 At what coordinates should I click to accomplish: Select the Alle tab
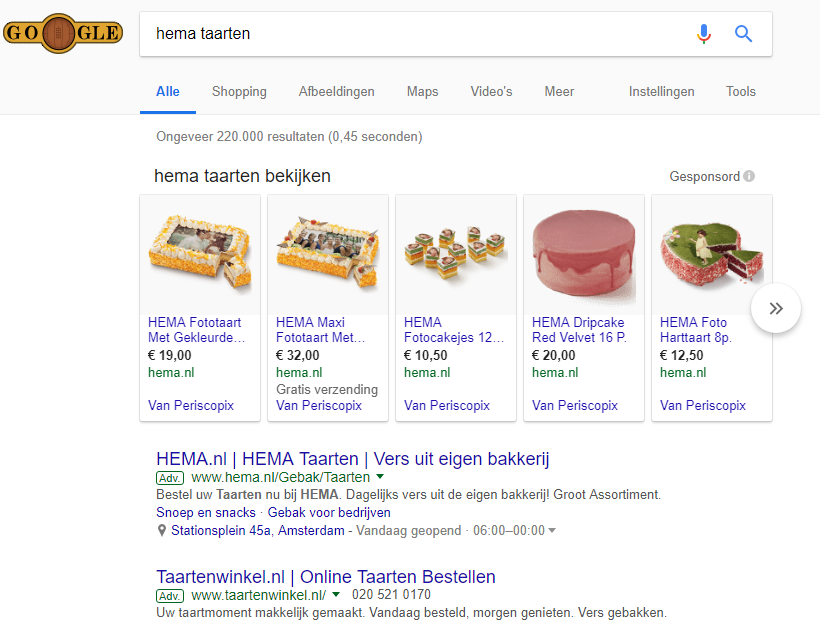tap(168, 91)
